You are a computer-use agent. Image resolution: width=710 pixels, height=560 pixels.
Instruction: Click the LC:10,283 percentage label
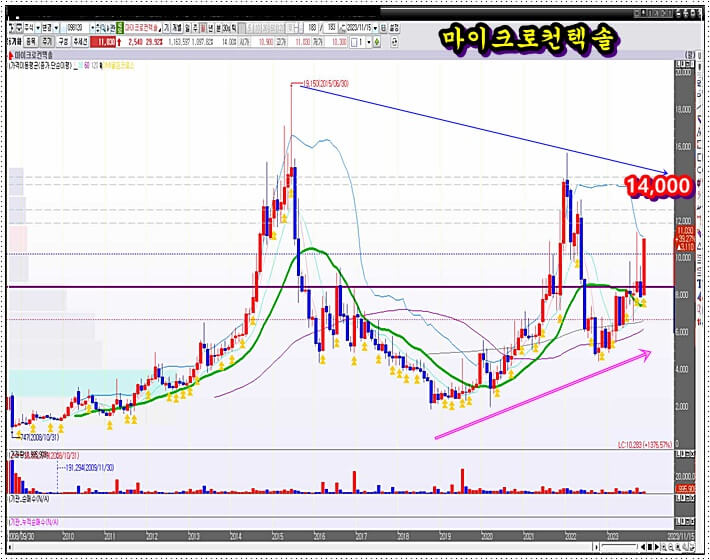645,445
